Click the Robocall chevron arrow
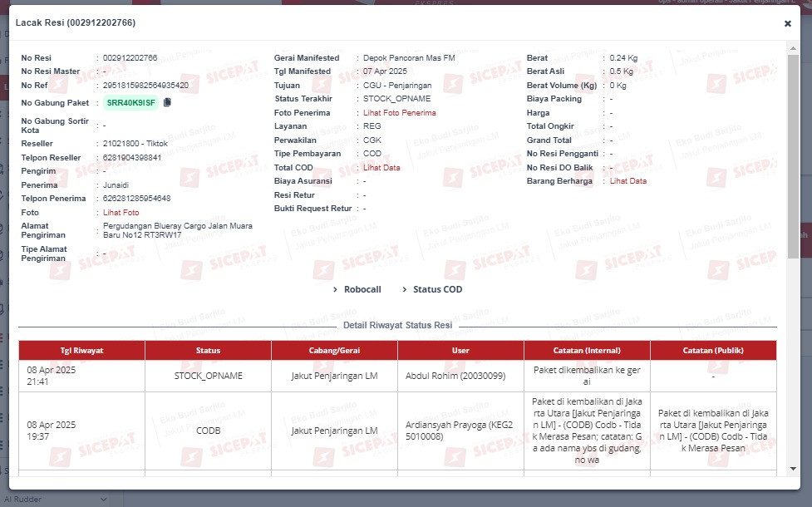812x507 pixels. click(x=335, y=289)
